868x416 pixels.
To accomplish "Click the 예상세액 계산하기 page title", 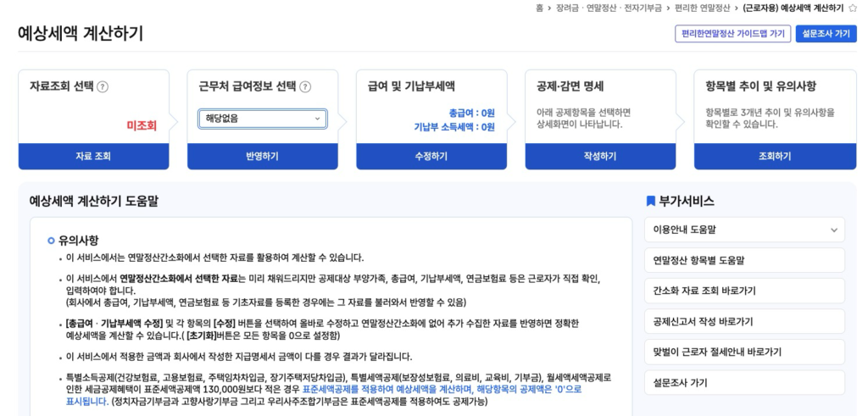I will coord(81,33).
